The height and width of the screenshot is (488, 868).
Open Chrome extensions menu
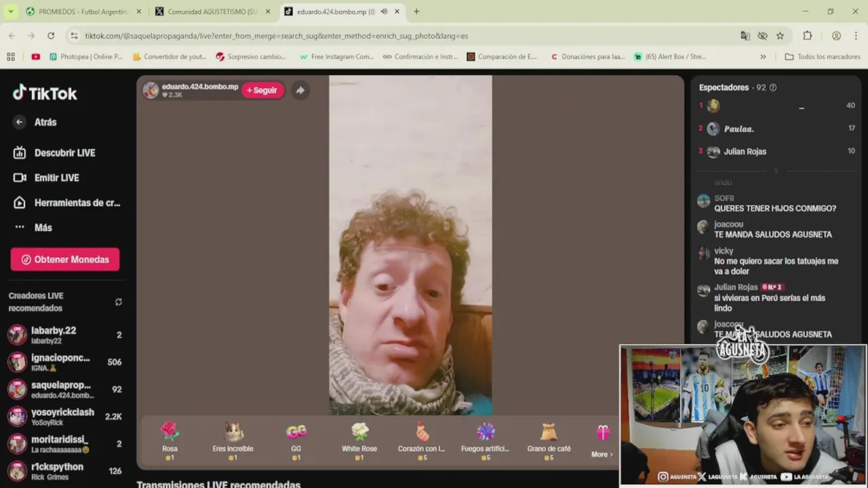(x=807, y=36)
